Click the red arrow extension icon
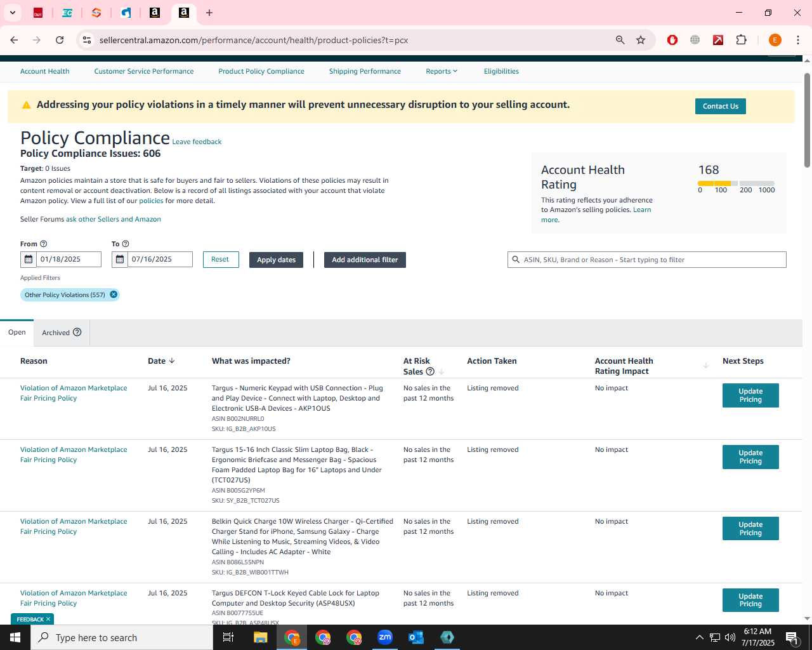 (718, 40)
